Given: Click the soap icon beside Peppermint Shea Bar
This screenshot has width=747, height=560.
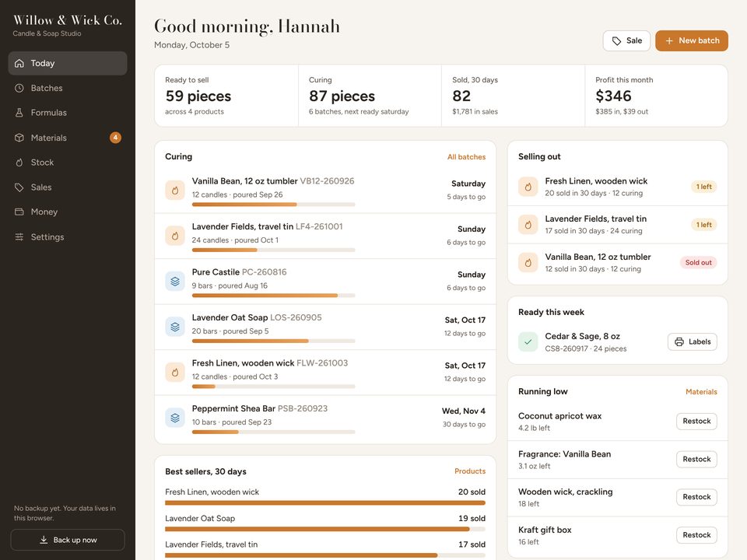Looking at the screenshot, I should (x=175, y=418).
